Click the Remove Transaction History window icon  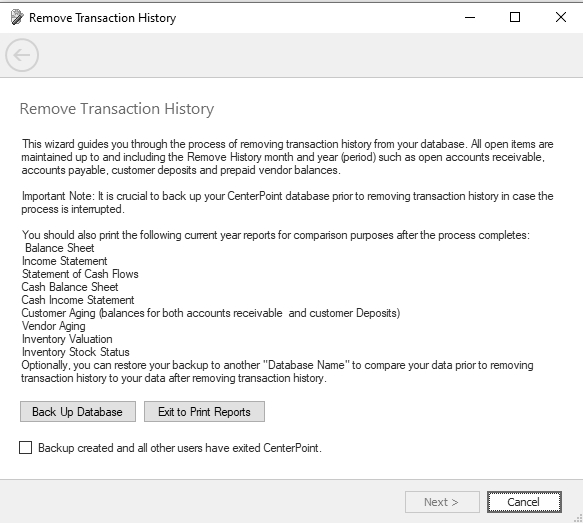(17, 17)
